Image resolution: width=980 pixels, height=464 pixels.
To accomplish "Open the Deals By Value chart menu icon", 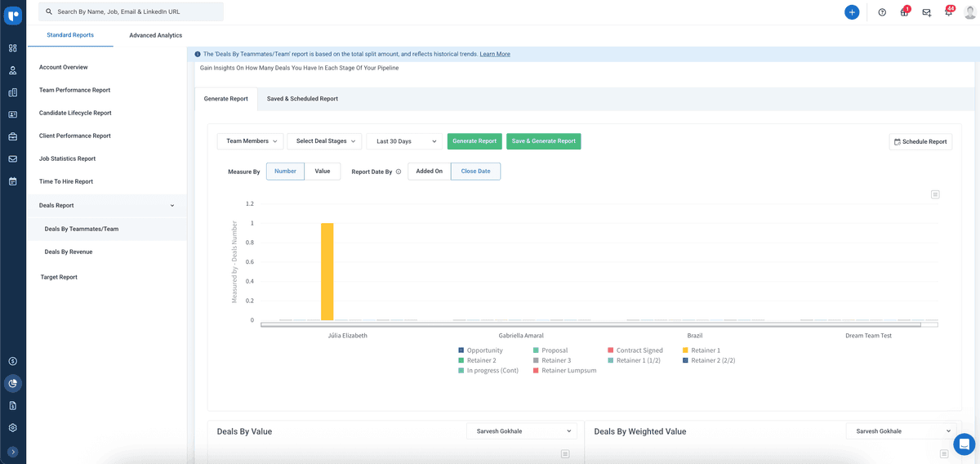I will pyautogui.click(x=564, y=453).
